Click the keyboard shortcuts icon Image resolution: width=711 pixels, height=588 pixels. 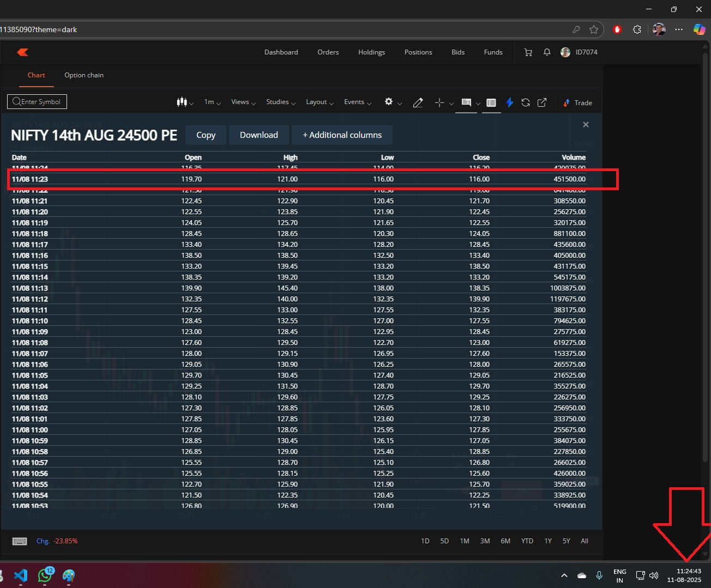20,541
